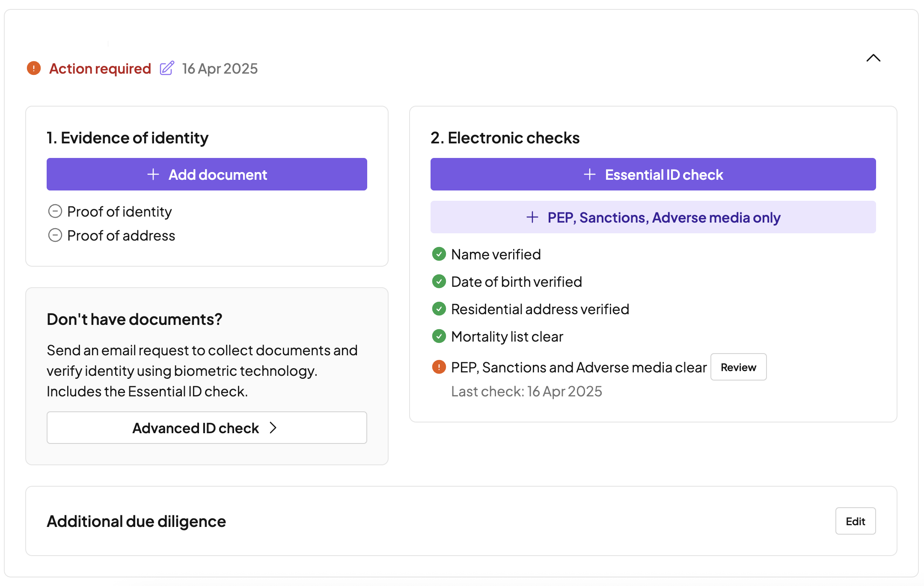Click the green Name verified checkmark

pyautogui.click(x=439, y=254)
